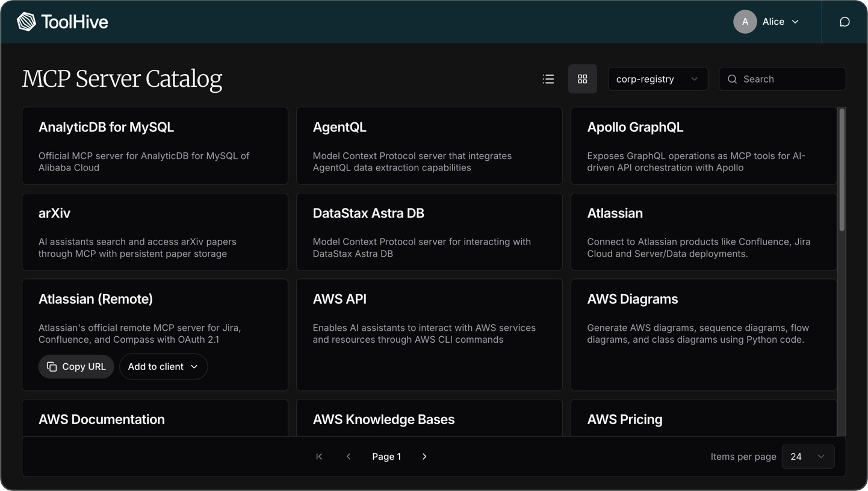The height and width of the screenshot is (491, 868).
Task: Open the AgentQL server card
Action: [429, 146]
